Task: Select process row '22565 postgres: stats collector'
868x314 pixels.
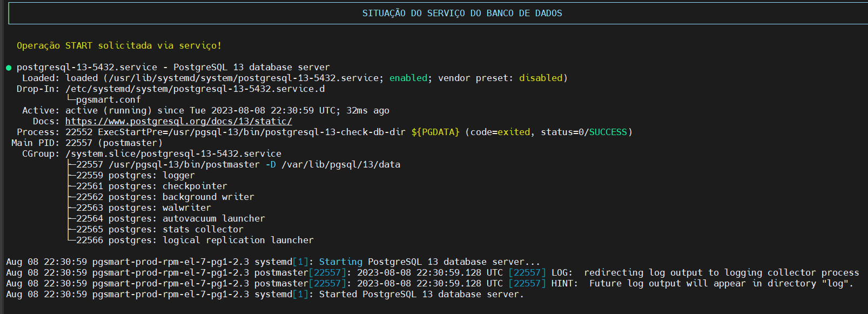Action: click(160, 229)
